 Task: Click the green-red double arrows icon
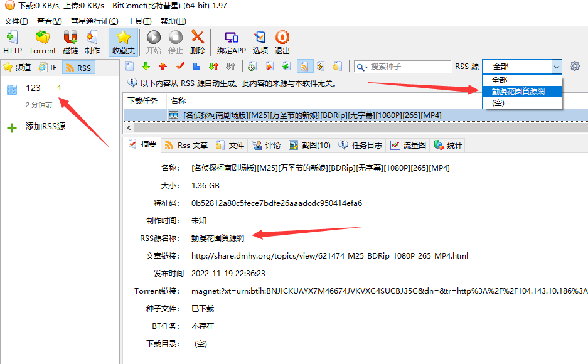pos(214,67)
